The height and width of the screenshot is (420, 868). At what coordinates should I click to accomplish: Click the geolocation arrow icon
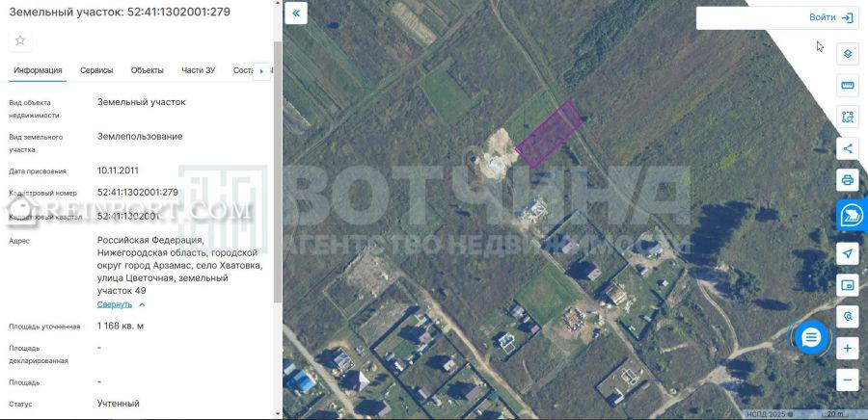847,253
